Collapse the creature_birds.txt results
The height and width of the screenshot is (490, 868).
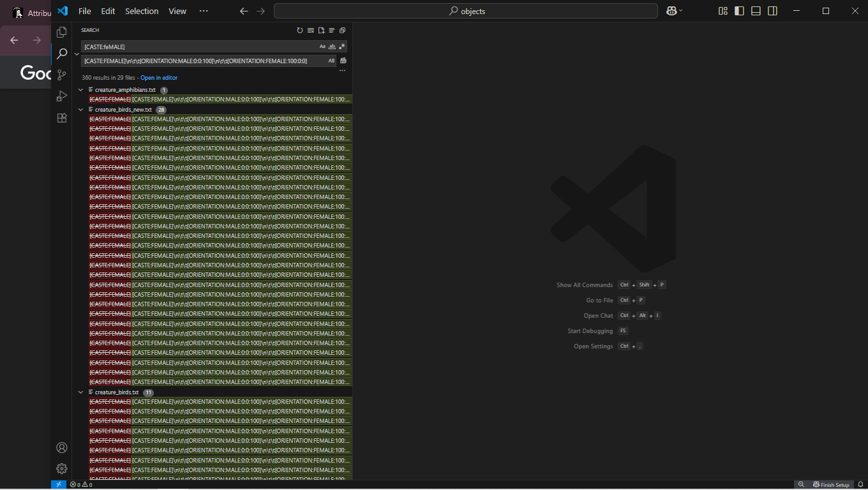coord(81,392)
